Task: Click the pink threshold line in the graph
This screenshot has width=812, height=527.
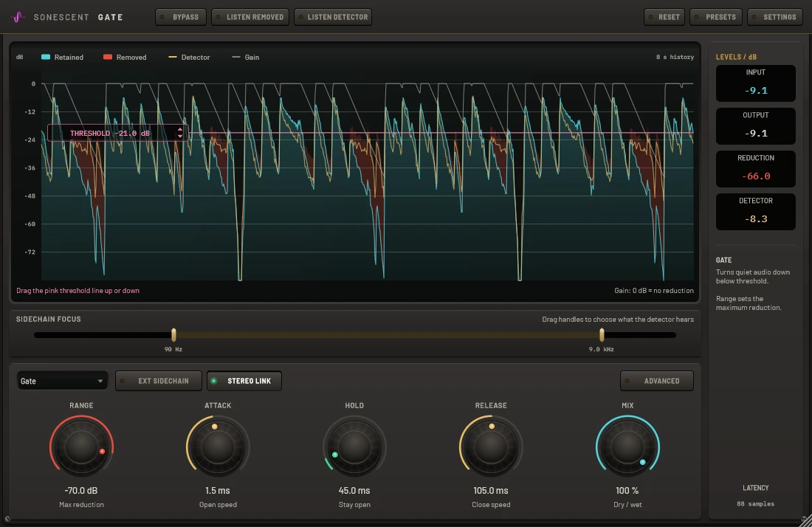Action: tap(440, 133)
